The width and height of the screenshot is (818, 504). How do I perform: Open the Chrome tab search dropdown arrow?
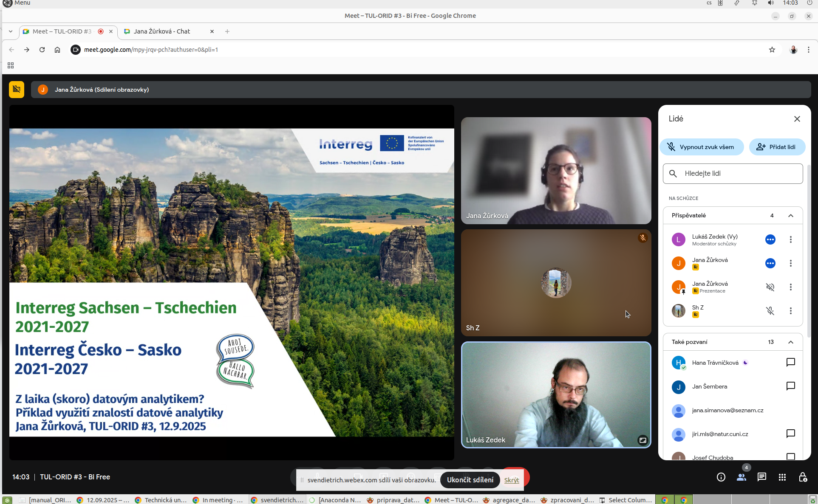pos(11,31)
